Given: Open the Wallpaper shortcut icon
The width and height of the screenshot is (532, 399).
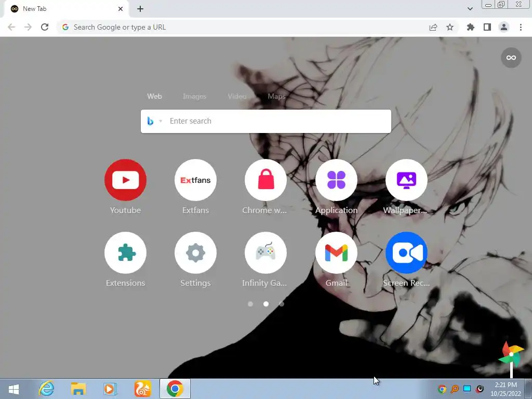Looking at the screenshot, I should [x=406, y=180].
